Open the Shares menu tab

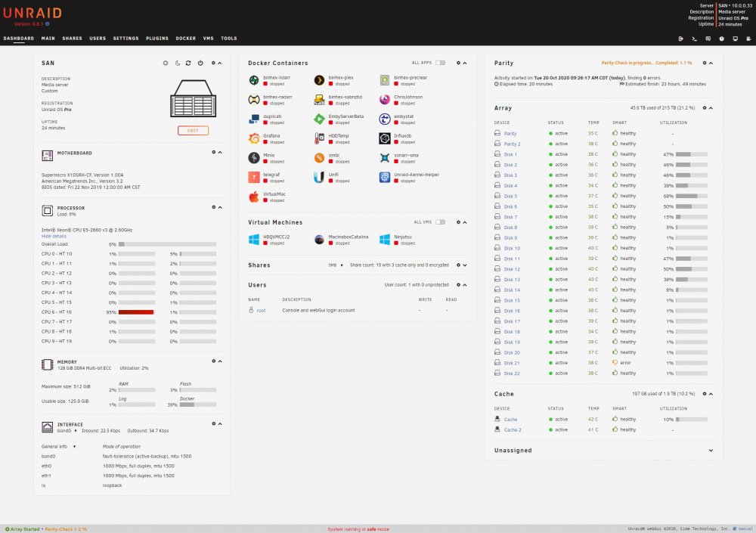coord(72,38)
